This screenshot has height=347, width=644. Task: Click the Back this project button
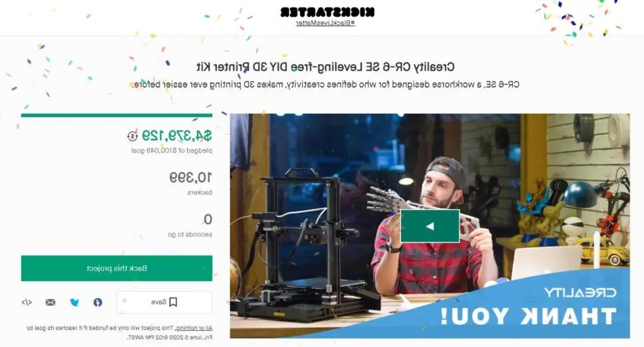[117, 268]
